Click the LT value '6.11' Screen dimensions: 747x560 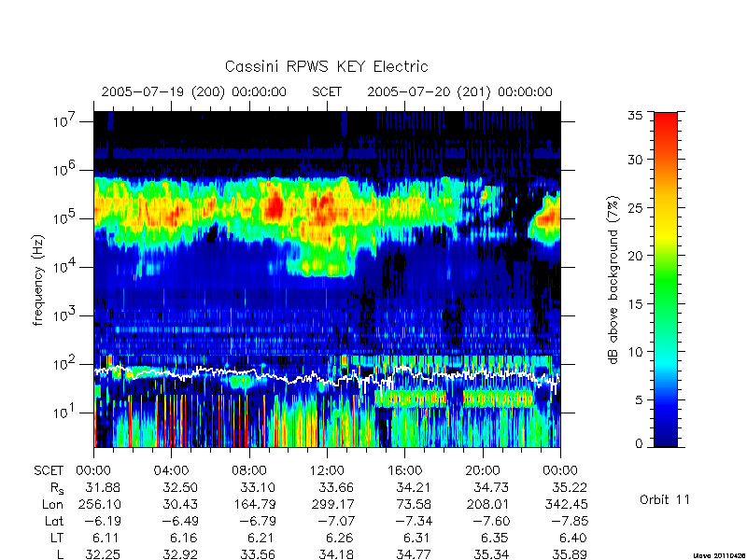tap(106, 538)
